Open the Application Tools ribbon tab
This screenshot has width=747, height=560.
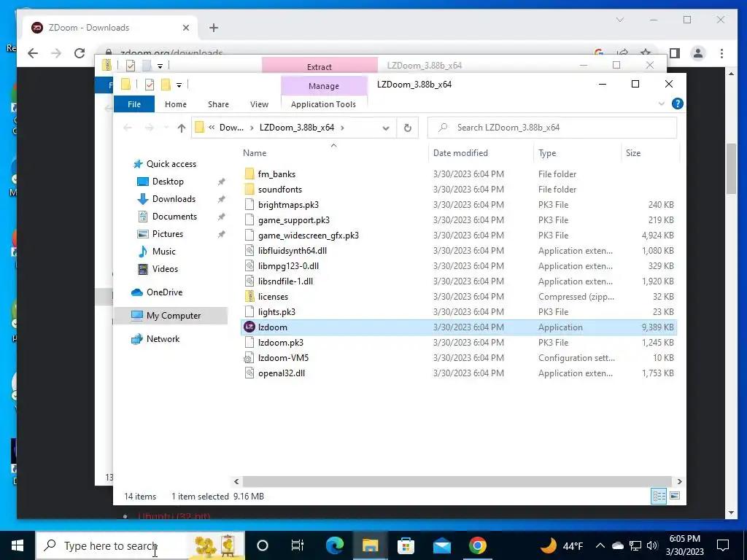point(323,104)
